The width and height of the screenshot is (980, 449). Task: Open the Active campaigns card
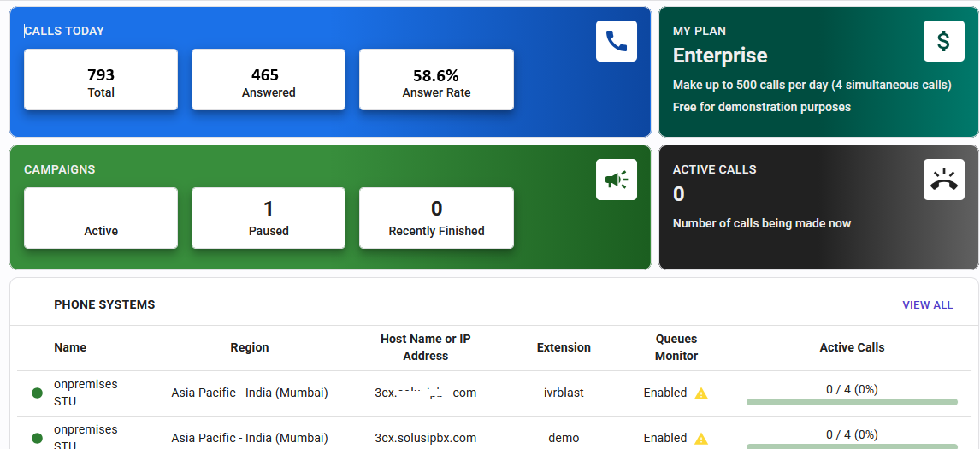(101, 218)
